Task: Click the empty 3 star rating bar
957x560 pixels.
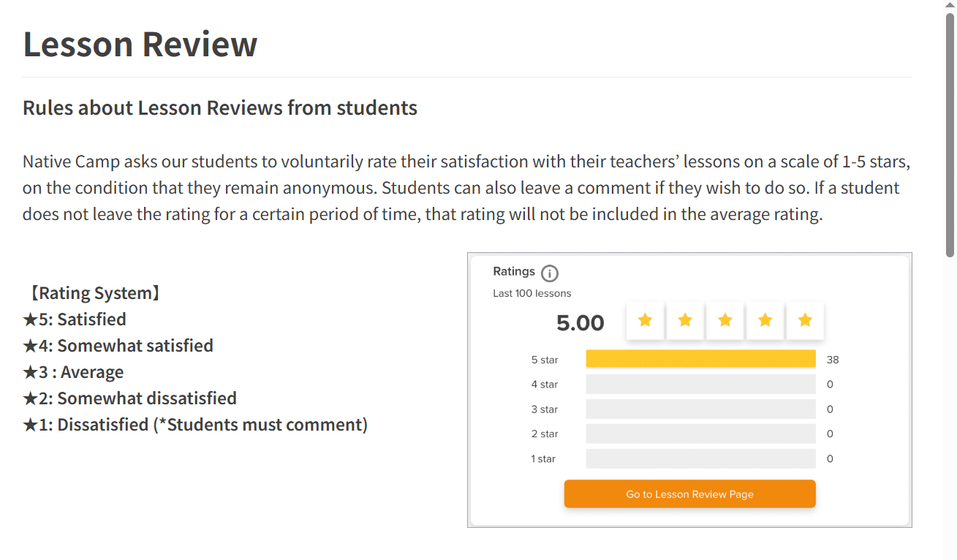Action: point(700,409)
